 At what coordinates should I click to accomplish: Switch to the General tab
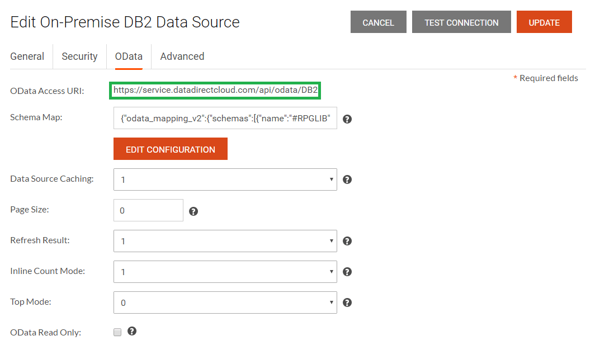pos(27,56)
